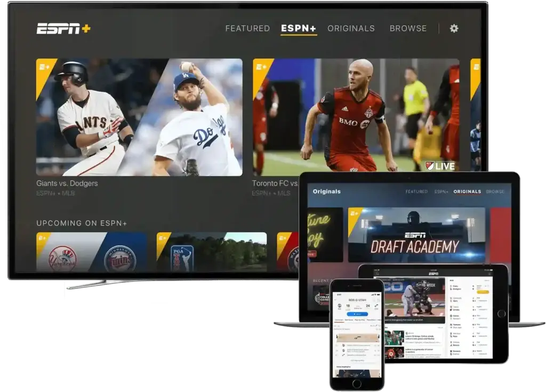546x392 pixels.
Task: Select ESPN+ tab on the laptop
Action: pos(441,191)
